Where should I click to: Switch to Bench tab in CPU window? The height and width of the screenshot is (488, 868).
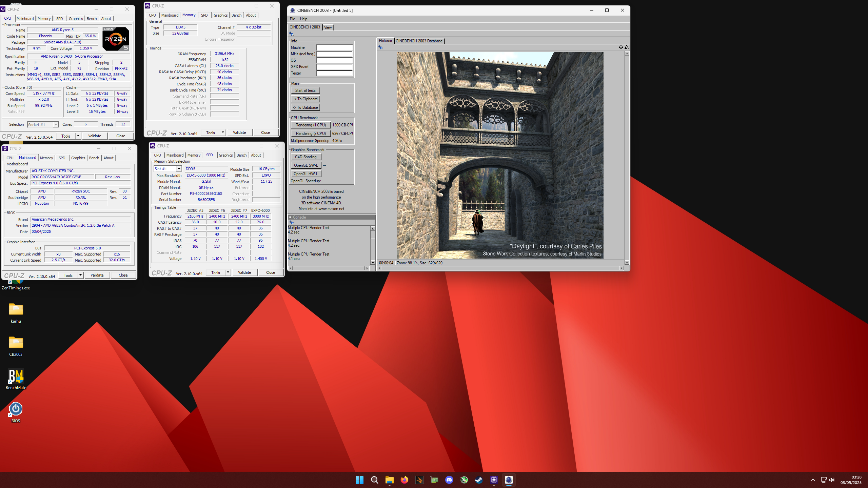[x=92, y=19]
